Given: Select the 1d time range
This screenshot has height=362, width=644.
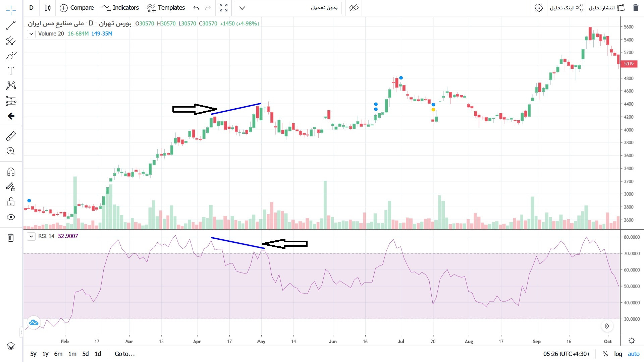Looking at the screenshot, I should (x=98, y=354).
